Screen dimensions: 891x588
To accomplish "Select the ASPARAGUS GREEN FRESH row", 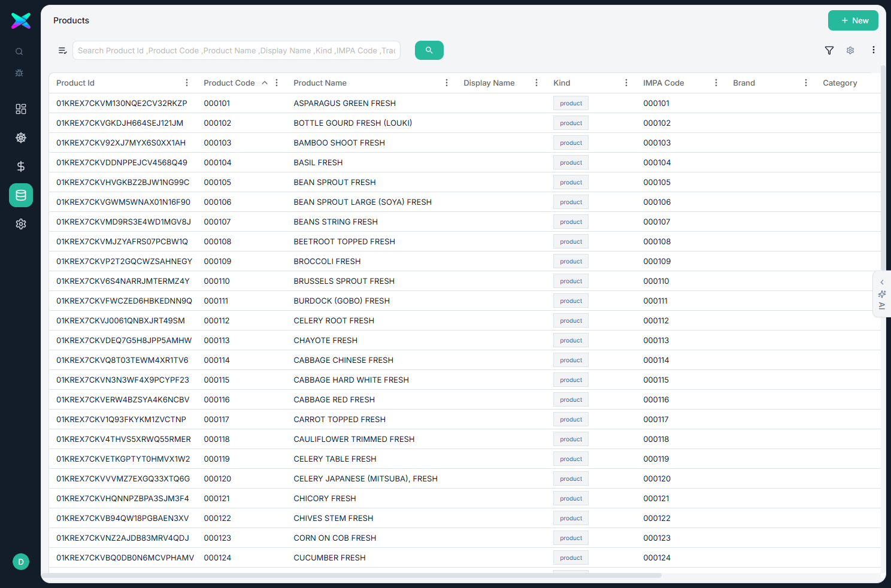I will point(465,103).
